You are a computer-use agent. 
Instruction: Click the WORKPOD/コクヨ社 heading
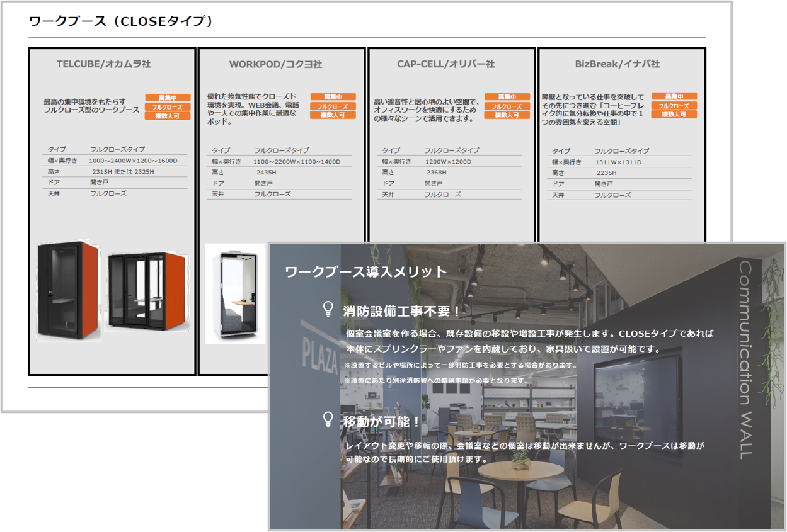(x=275, y=64)
